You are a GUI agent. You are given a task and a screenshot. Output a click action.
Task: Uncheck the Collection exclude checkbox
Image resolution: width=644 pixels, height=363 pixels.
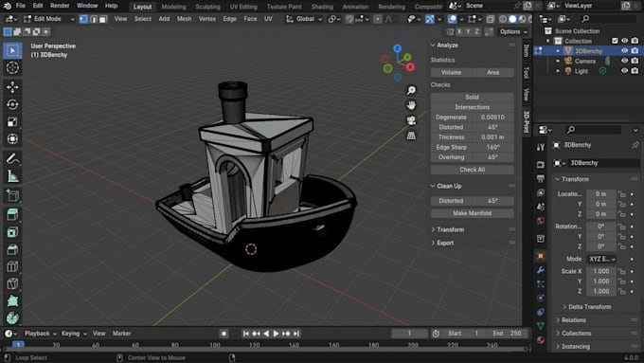coord(615,41)
